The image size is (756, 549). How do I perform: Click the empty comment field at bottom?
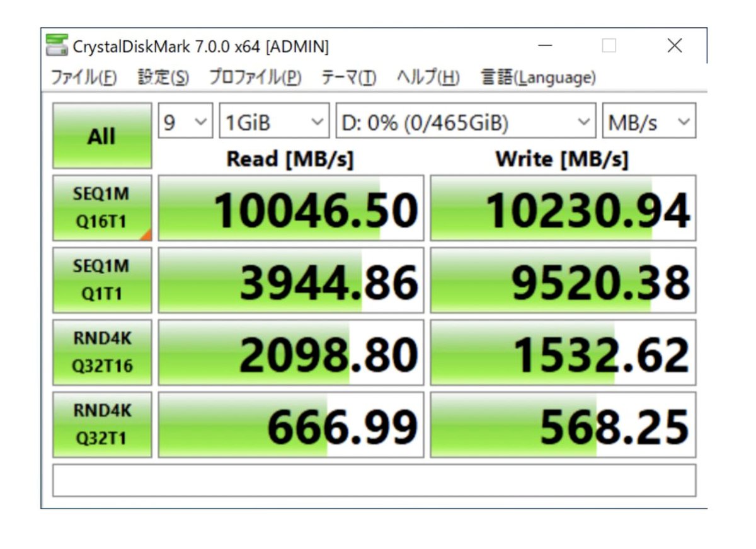click(374, 480)
